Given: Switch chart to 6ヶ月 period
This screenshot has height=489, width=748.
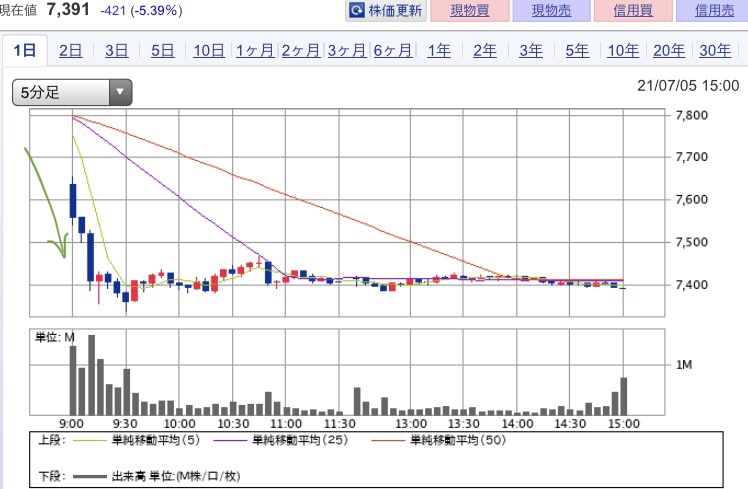Looking at the screenshot, I should pyautogui.click(x=393, y=50).
